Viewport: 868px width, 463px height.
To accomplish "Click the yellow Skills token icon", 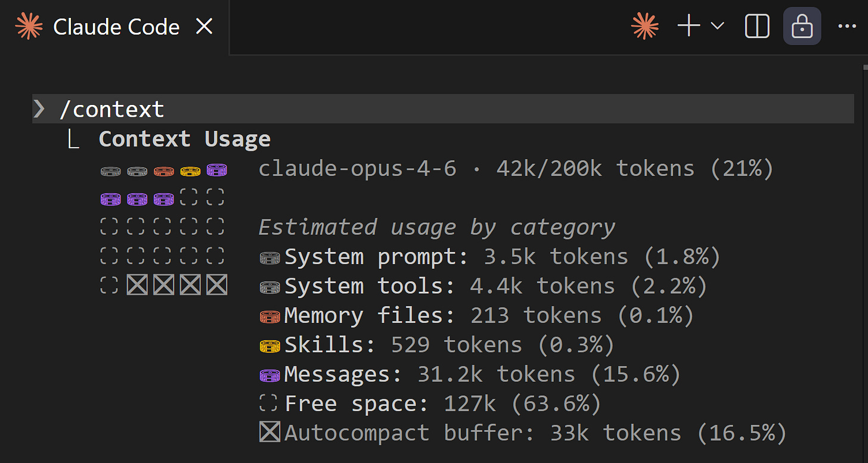I will tap(269, 344).
